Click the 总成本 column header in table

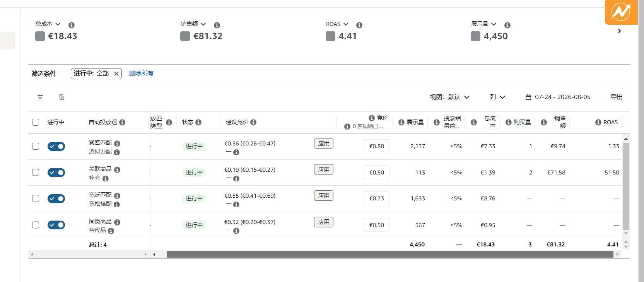click(490, 122)
